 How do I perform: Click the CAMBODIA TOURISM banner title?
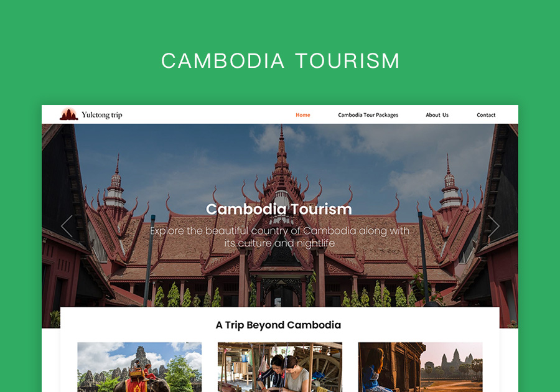281,61
